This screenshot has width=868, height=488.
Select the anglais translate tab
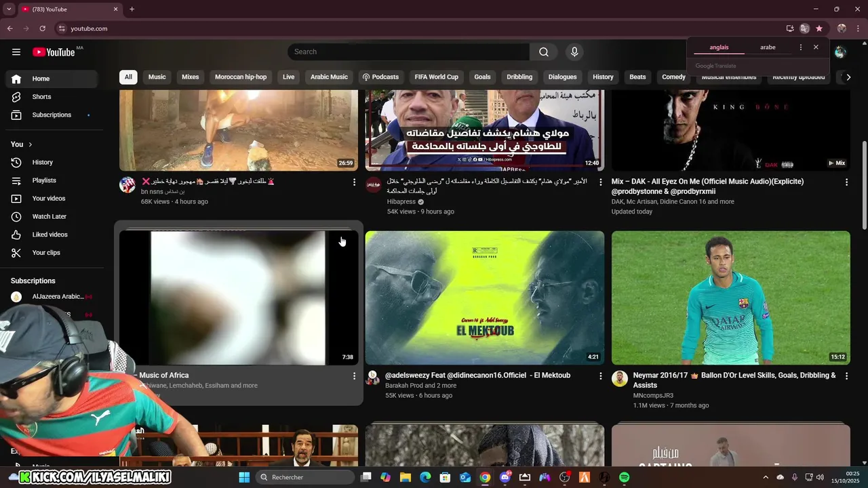pos(719,47)
